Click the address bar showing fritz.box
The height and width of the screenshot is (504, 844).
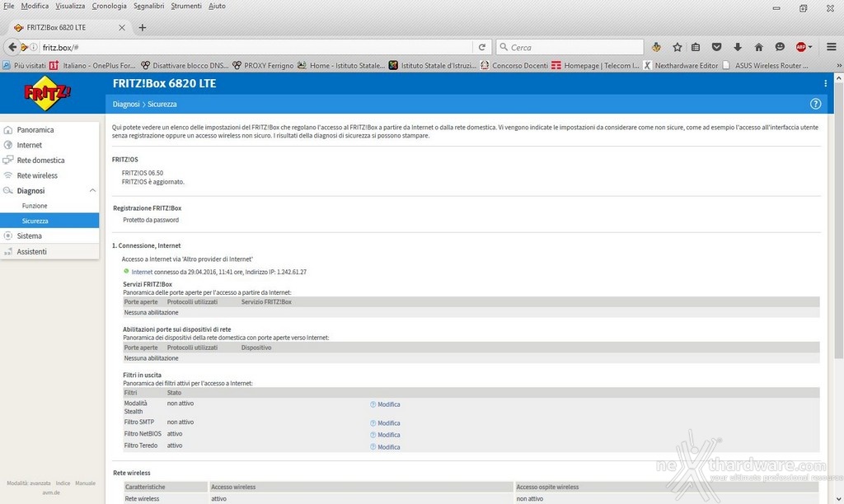[256, 47]
